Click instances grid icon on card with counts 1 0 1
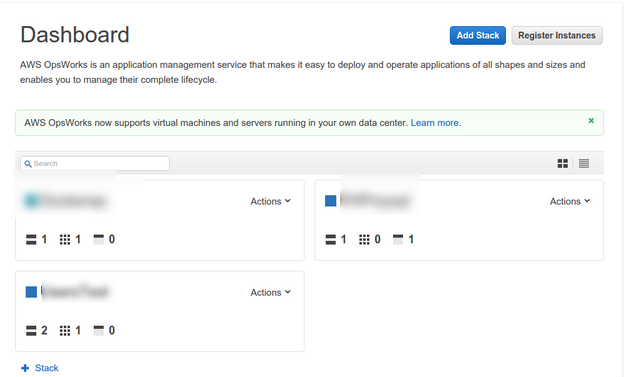The image size is (624, 377). coord(364,239)
